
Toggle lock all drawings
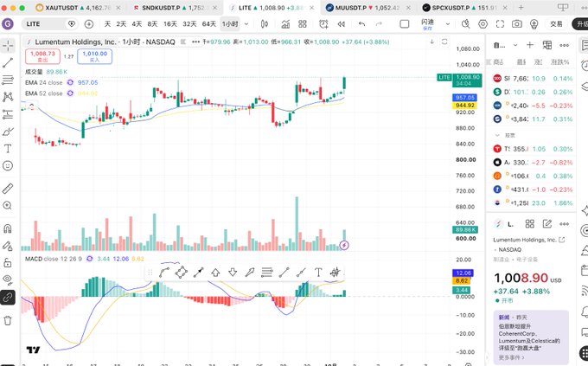point(8,263)
